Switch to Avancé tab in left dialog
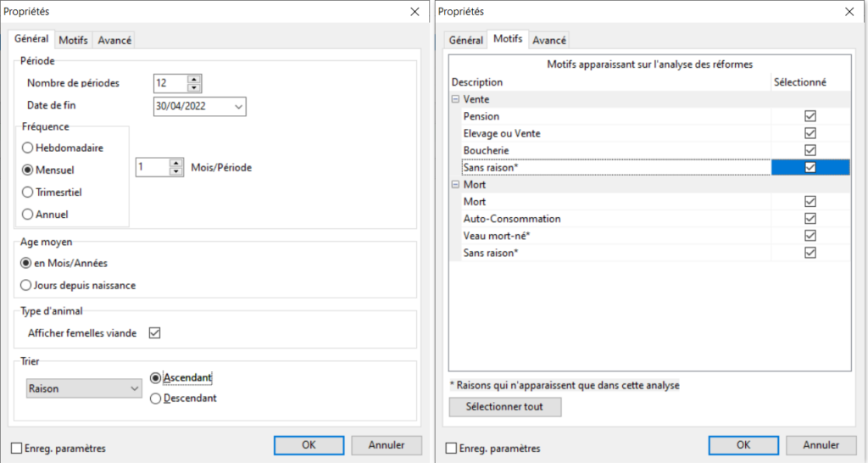868x463 pixels. pos(114,40)
